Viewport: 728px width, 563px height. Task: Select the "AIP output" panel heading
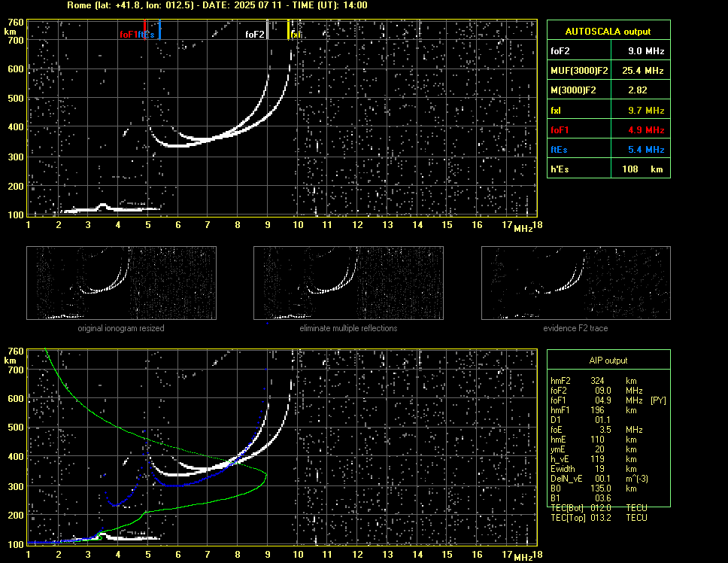[608, 361]
